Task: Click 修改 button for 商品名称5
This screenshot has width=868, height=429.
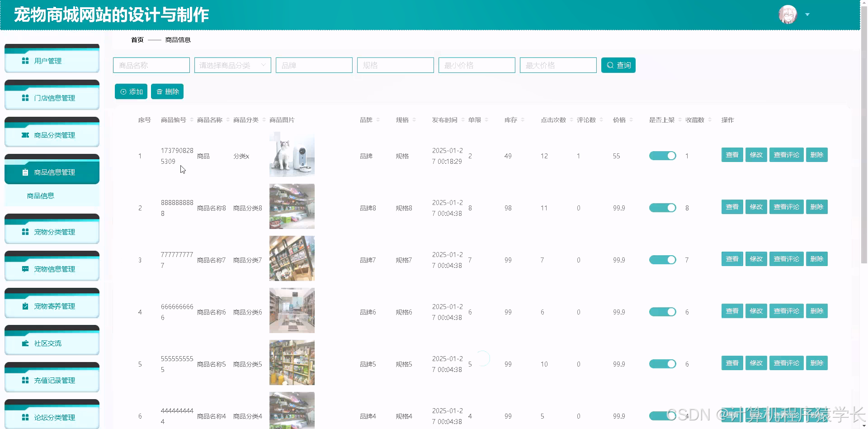Action: 756,363
